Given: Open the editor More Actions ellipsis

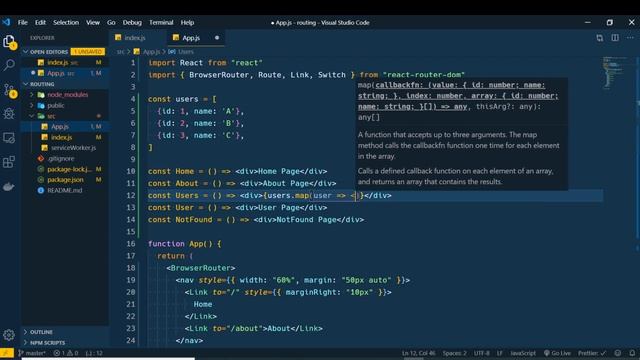Looking at the screenshot, I should [630, 38].
